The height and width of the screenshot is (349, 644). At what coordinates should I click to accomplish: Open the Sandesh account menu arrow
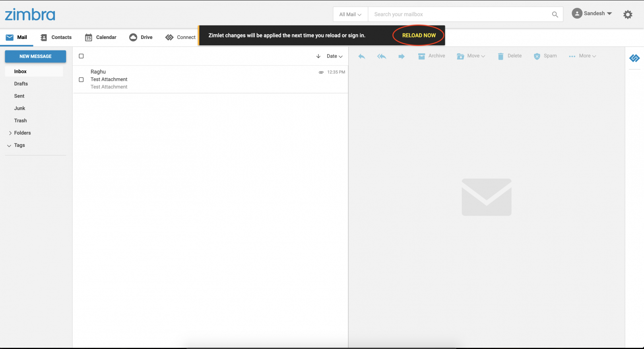(609, 14)
